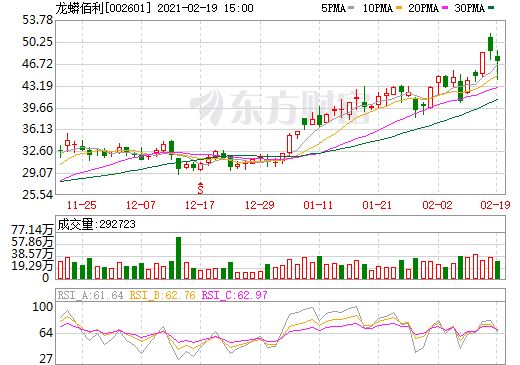Click the 25.54 price axis label
520x365 pixels.
(38, 195)
